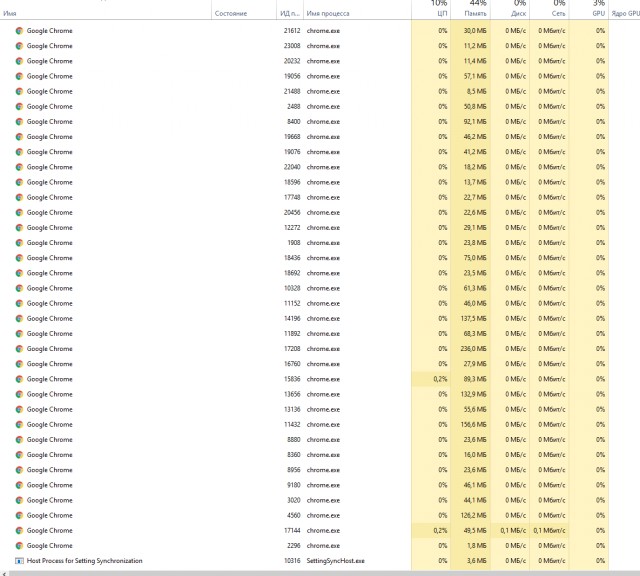Click the Chrome icon for process 20232
The width and height of the screenshot is (640, 576).
pyautogui.click(x=19, y=61)
